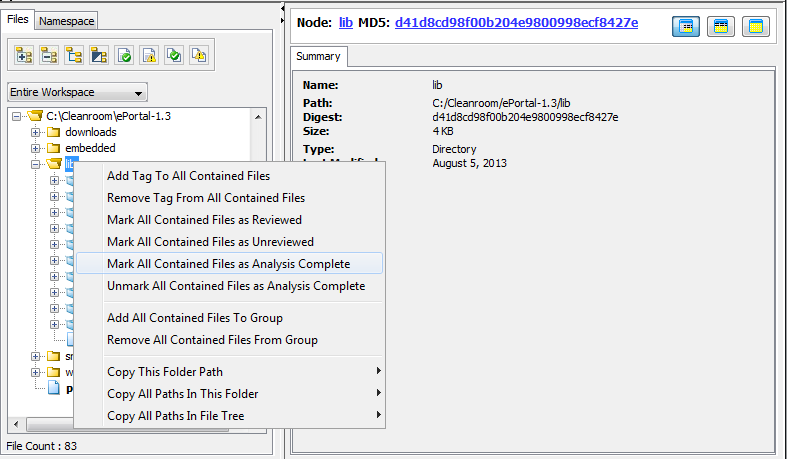Image resolution: width=787 pixels, height=459 pixels.
Task: Select Mark All Contained Files as Analysis Complete
Action: [228, 264]
